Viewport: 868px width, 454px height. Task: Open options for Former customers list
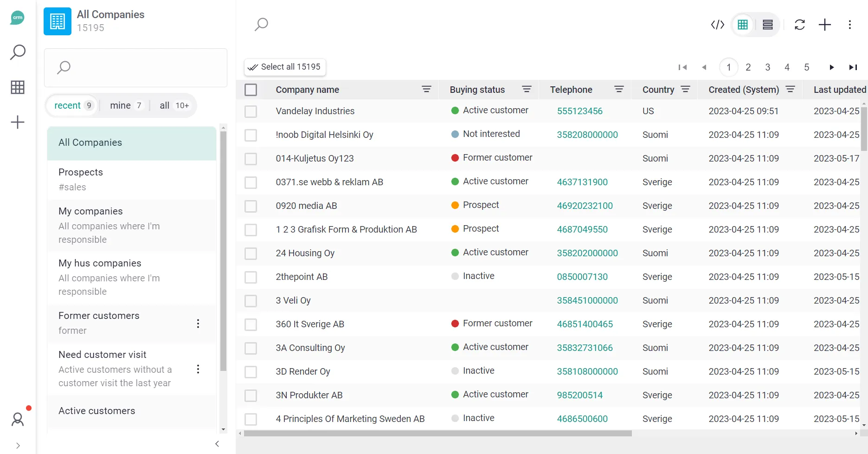click(198, 324)
